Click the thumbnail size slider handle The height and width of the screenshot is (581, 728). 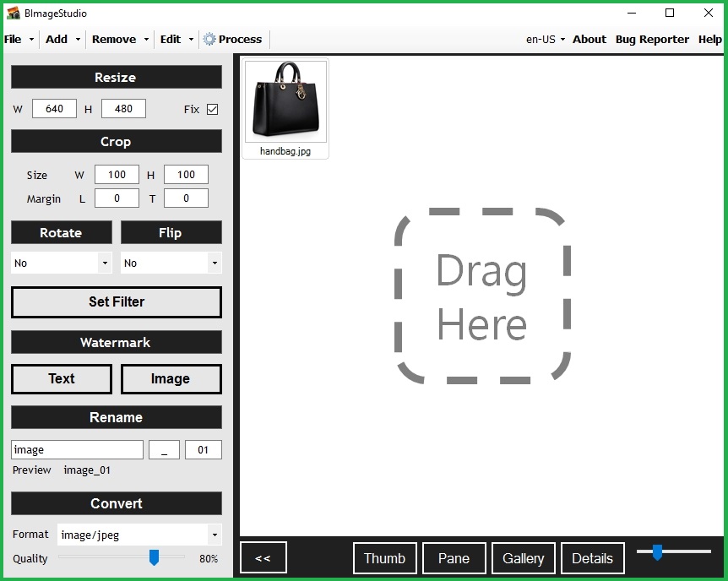coord(657,552)
